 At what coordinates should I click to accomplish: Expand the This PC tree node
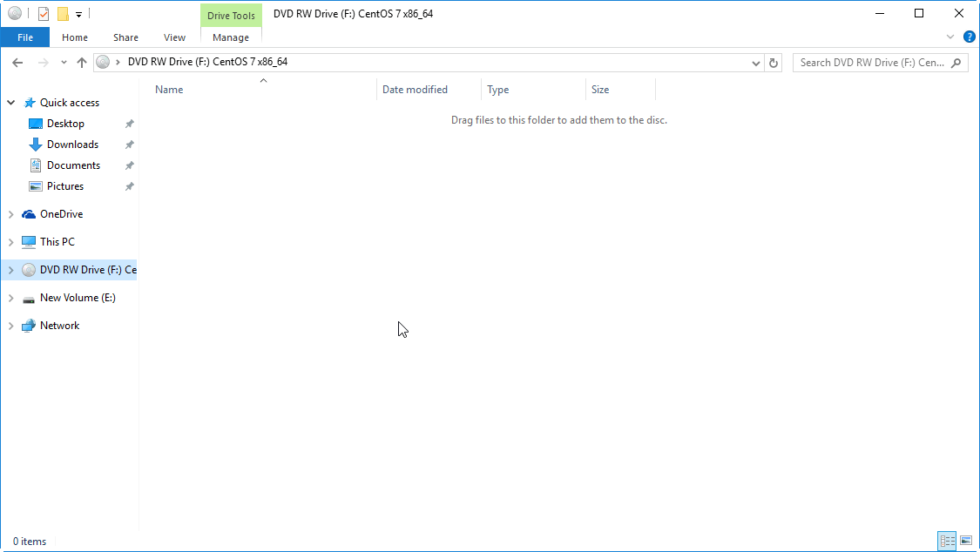11,242
